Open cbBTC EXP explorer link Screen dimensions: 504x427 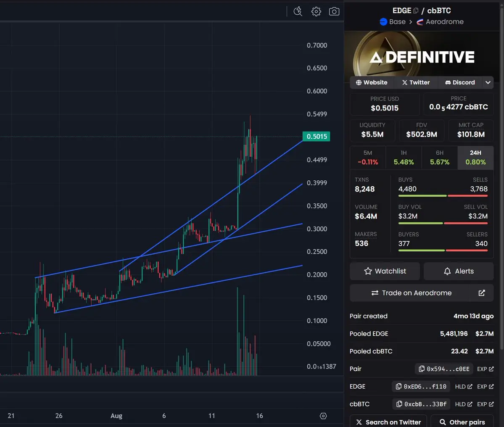(486, 404)
